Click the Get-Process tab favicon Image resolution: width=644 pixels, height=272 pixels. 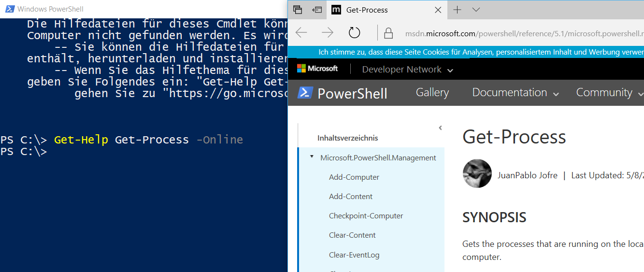337,10
